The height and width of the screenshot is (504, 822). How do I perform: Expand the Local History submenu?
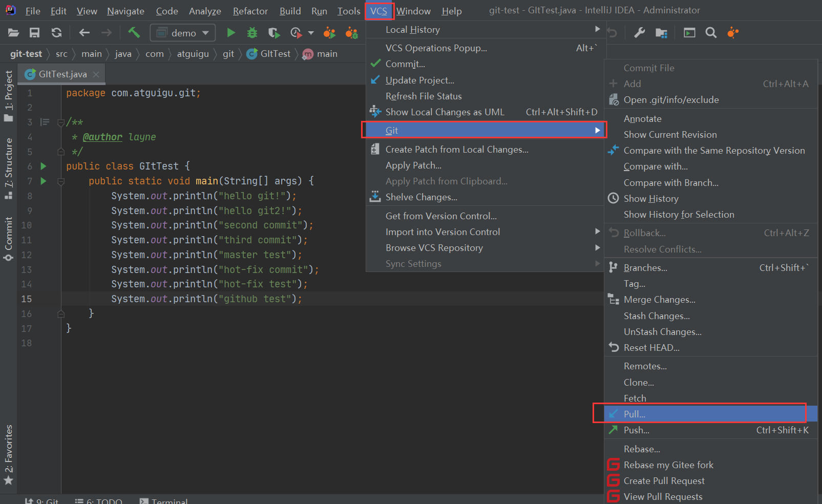coord(484,30)
